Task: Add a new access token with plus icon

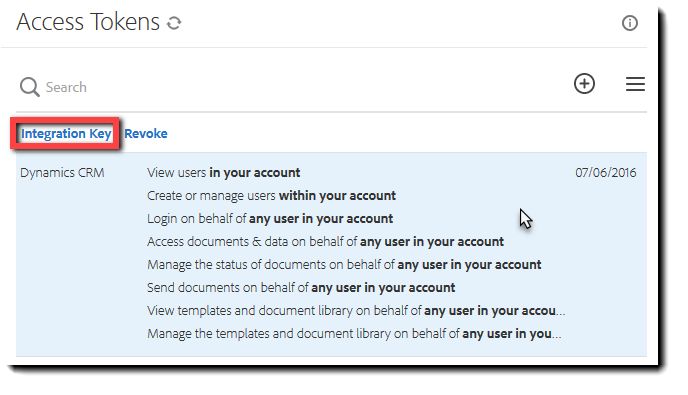Action: point(584,83)
